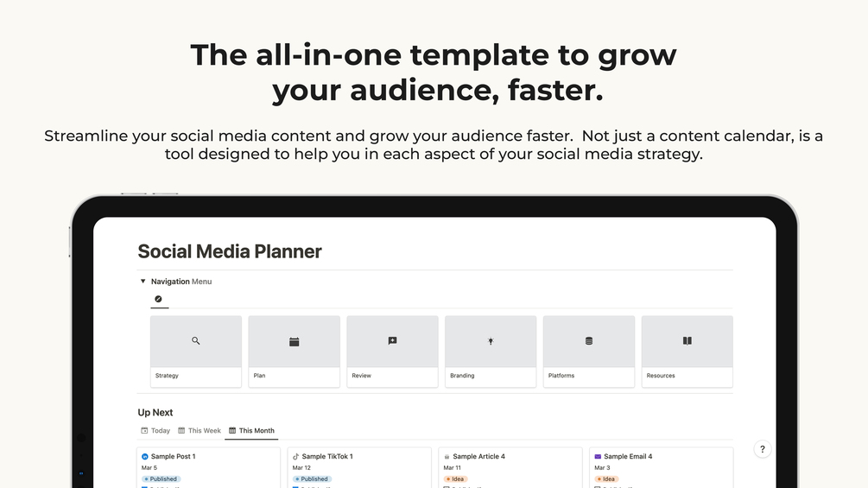Image resolution: width=868 pixels, height=488 pixels.
Task: Click the LinkedIn icon beside Sample Post 1
Action: (145, 457)
